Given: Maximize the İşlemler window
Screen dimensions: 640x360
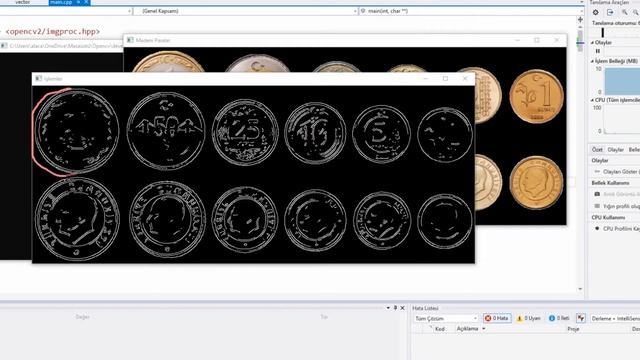Looking at the screenshot, I should (445, 78).
